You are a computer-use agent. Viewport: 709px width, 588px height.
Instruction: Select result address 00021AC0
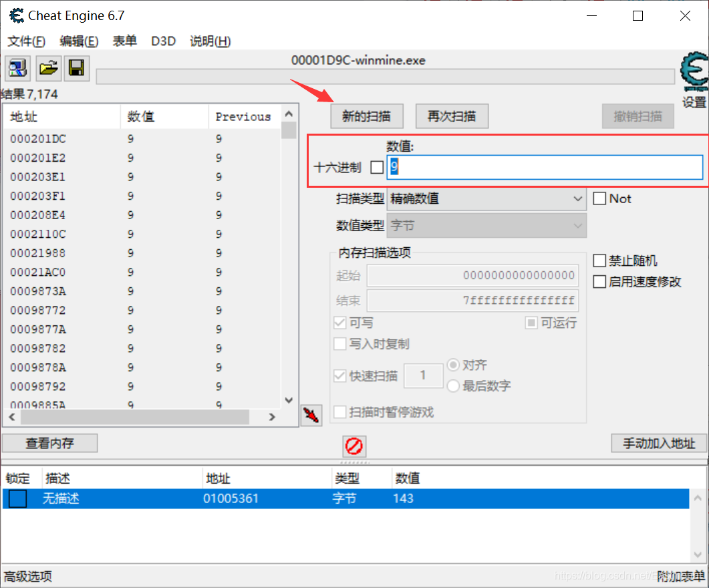point(38,272)
